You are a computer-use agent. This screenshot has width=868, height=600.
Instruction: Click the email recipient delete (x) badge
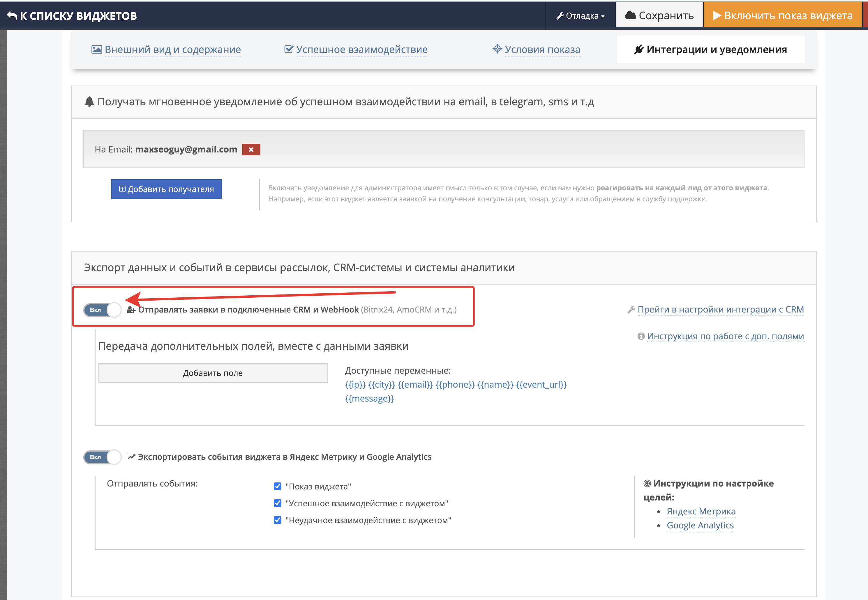[250, 150]
